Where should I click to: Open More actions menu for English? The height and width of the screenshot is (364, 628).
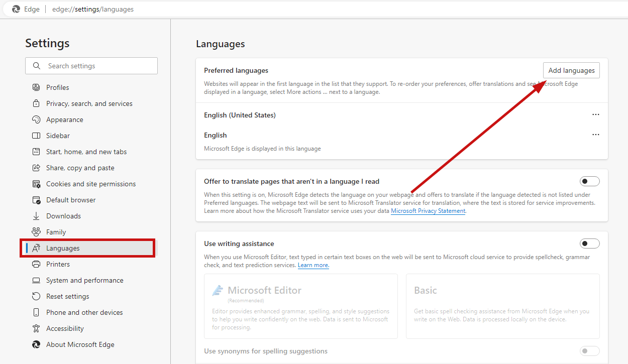click(x=596, y=135)
